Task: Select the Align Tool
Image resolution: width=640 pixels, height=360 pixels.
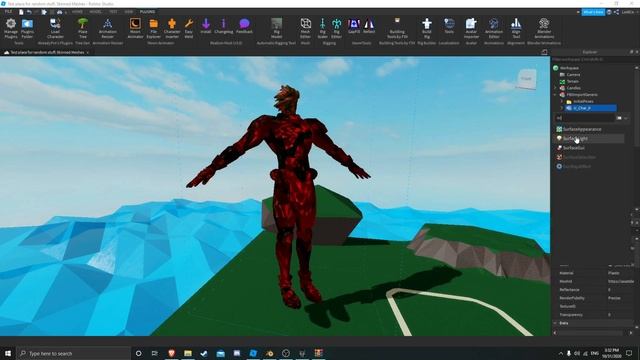Action: [516, 28]
